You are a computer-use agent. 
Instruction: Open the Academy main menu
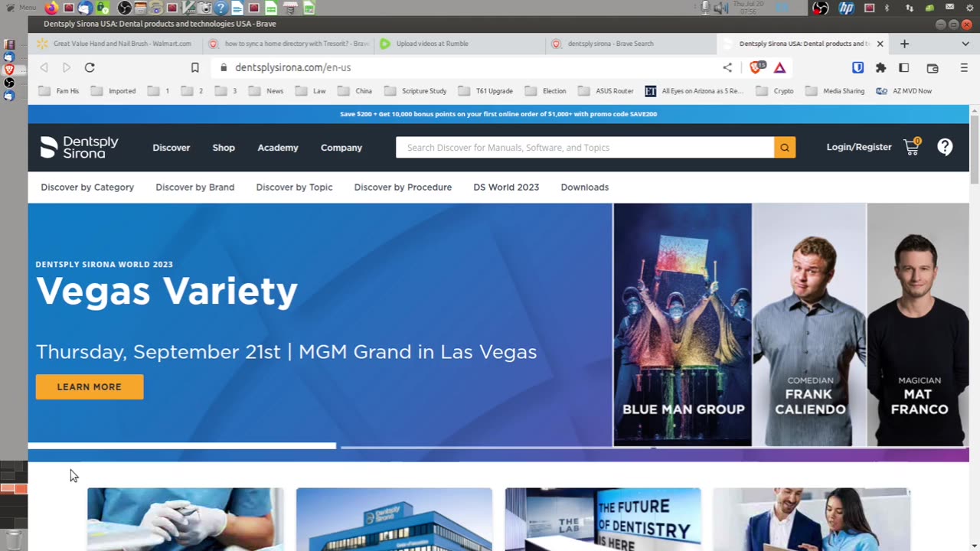point(278,148)
